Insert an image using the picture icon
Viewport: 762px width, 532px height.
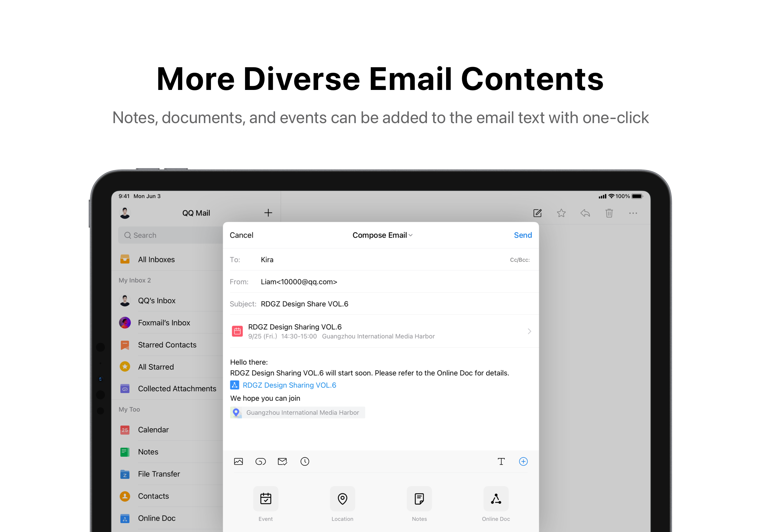pos(238,462)
